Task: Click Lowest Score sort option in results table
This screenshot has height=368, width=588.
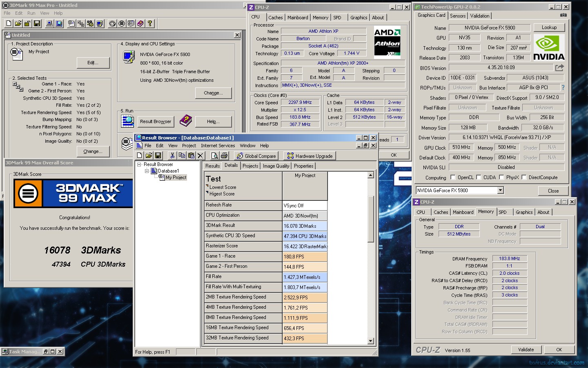Action: 223,187
